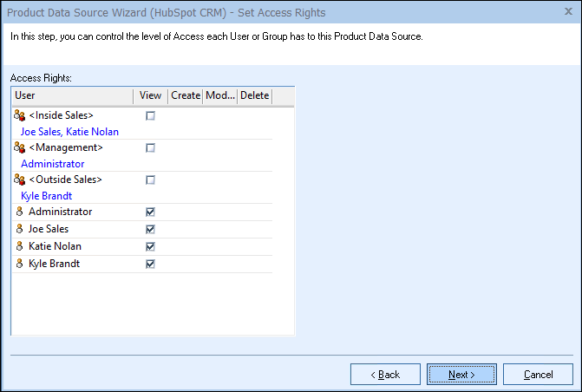Click the Kyle Brandt user icon
582x392 pixels.
(20, 264)
